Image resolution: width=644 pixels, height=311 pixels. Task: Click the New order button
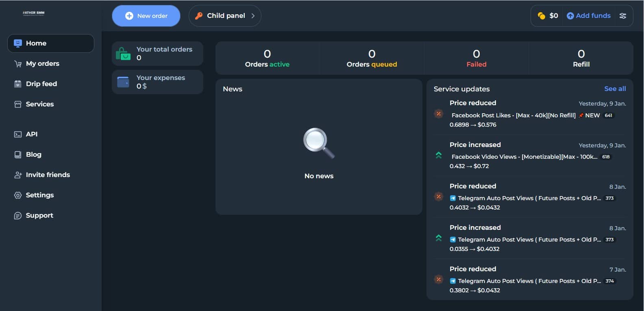[146, 16]
